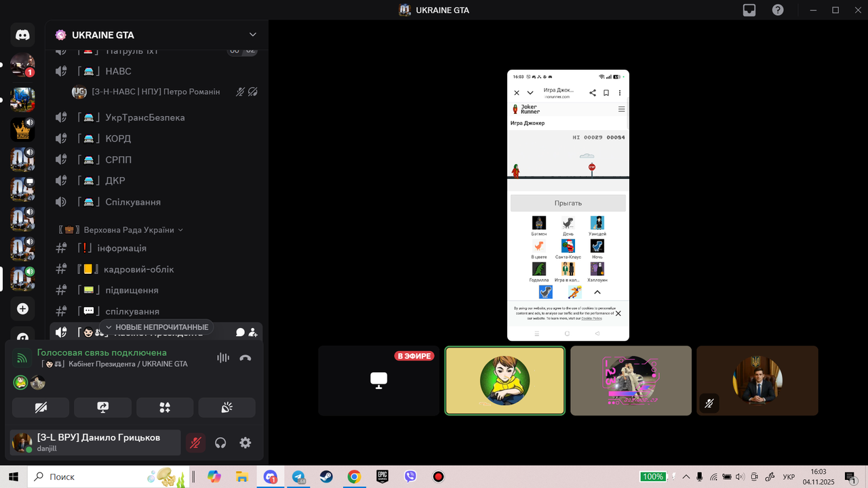Select the Ночь game character icon
The image size is (868, 488).
[597, 246]
